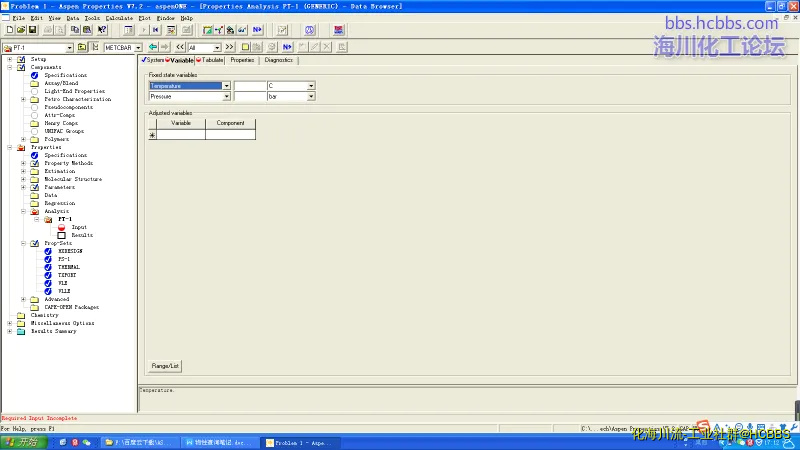Click the Copy toolbar icon
The image size is (800, 450).
75,30
